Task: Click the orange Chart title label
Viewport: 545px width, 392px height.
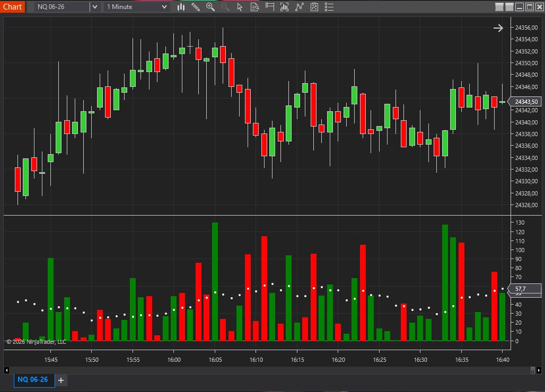Action: [x=12, y=7]
